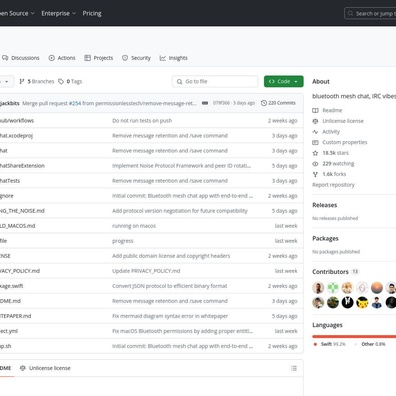
Task: Click the Discussions speech bubble icon
Action: point(5,58)
